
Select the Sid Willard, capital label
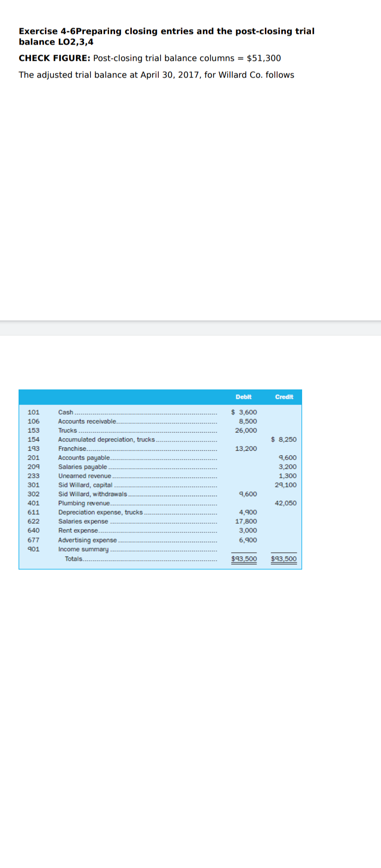85,485
